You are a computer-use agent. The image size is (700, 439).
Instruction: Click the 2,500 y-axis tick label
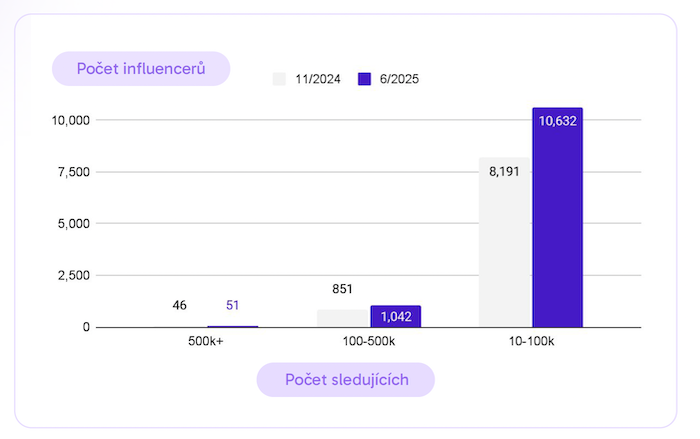click(74, 275)
